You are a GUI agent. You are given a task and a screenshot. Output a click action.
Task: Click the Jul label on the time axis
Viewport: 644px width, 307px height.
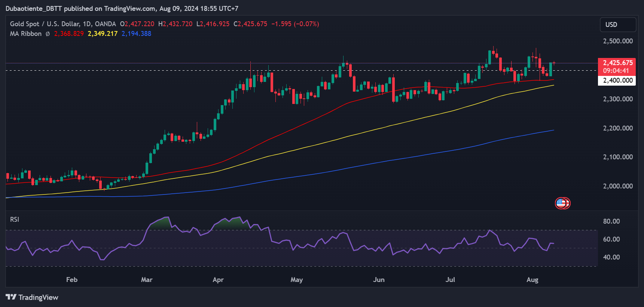pyautogui.click(x=450, y=280)
